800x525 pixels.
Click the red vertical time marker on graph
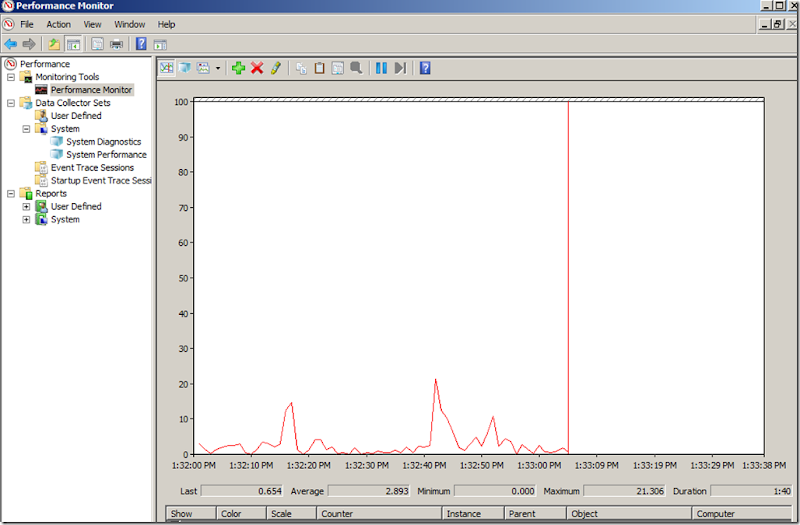[x=568, y=250]
